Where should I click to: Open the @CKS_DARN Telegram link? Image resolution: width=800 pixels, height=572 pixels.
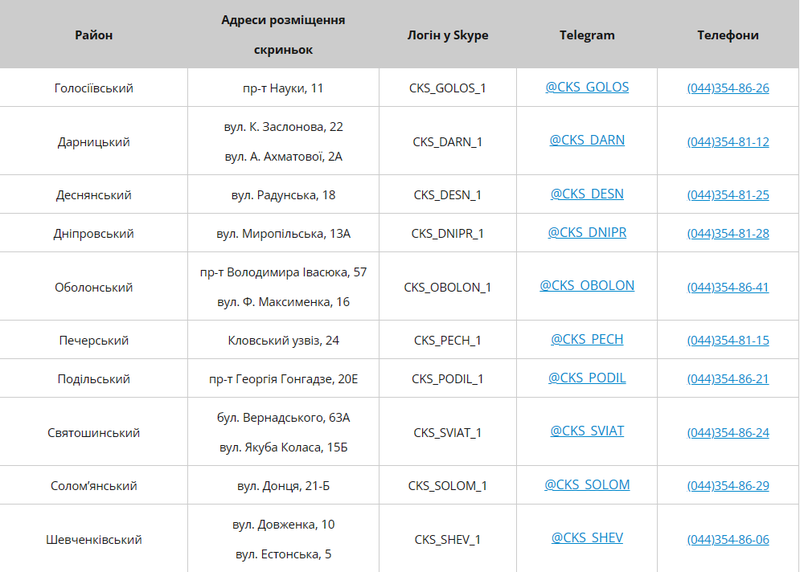(x=587, y=140)
